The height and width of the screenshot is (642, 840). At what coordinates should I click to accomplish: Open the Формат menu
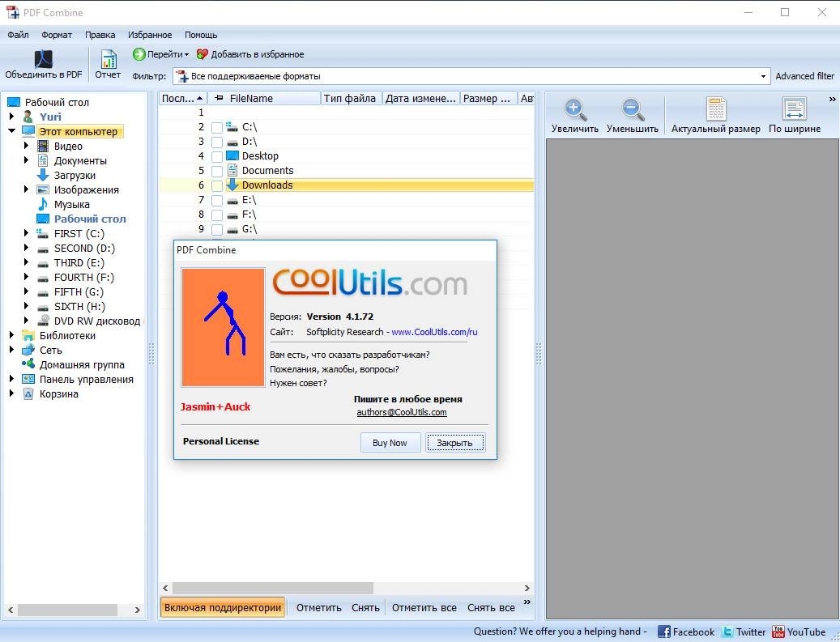pos(56,35)
